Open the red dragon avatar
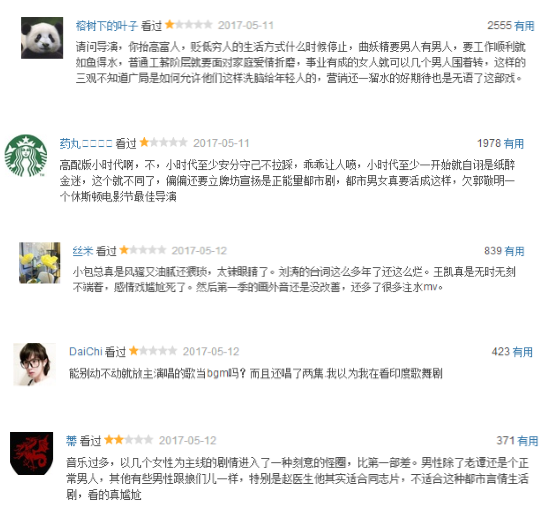This screenshot has width=554, height=509. coord(31,453)
